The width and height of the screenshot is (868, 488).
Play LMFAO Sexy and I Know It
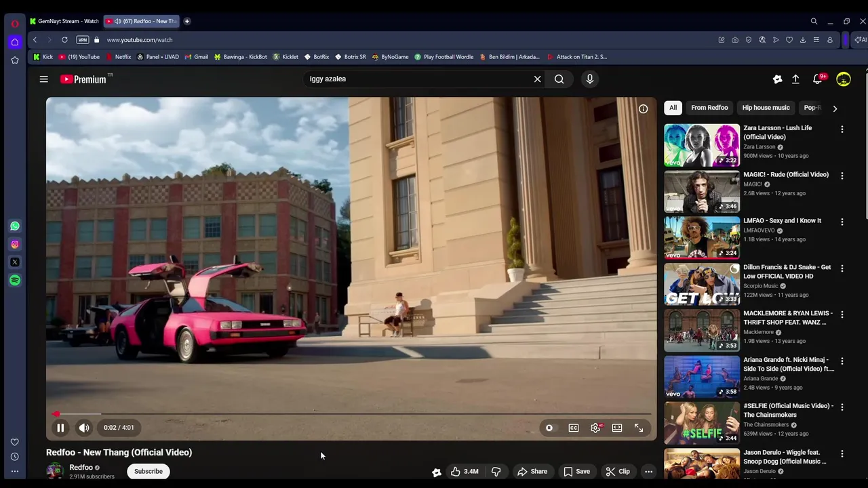pos(702,237)
